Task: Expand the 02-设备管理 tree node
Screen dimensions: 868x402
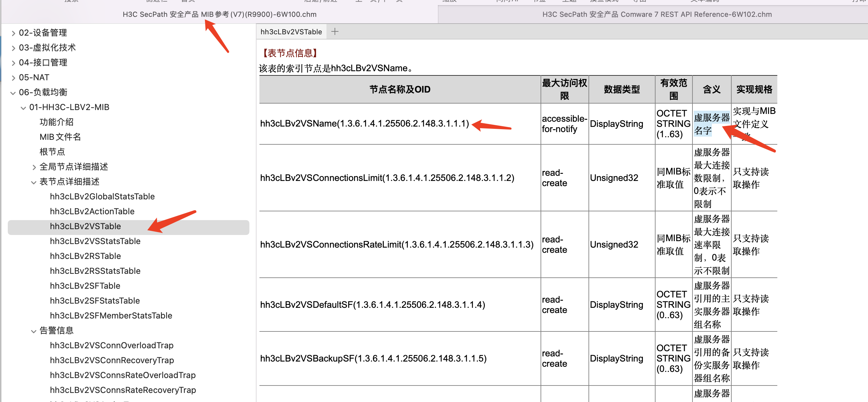Action: coord(13,33)
